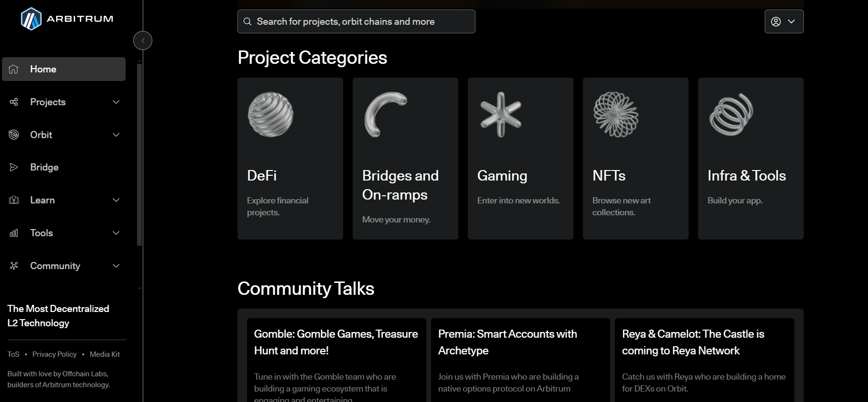The width and height of the screenshot is (868, 402).
Task: Click the DeFi striped sphere icon
Action: click(270, 115)
